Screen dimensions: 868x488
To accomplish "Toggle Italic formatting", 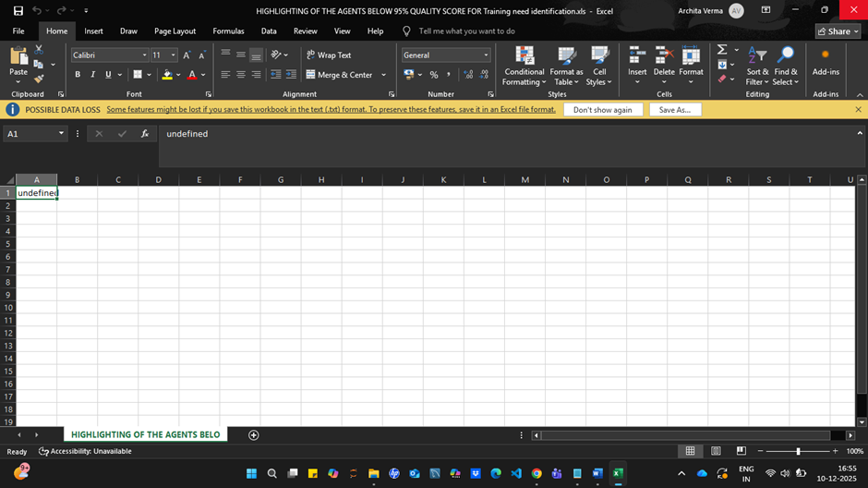I will tap(92, 75).
